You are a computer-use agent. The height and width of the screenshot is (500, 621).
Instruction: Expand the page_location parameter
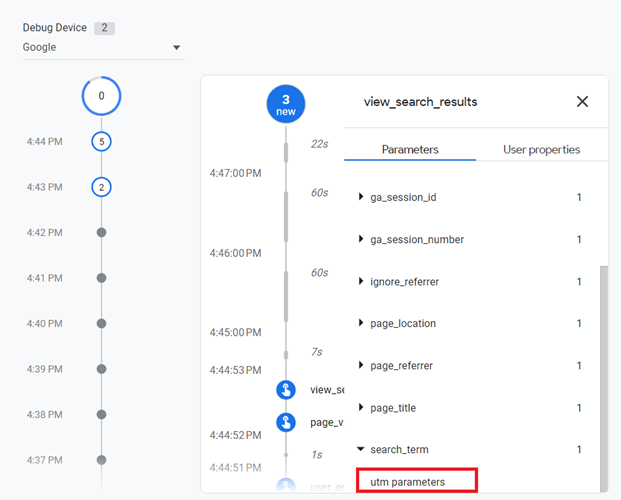(361, 323)
